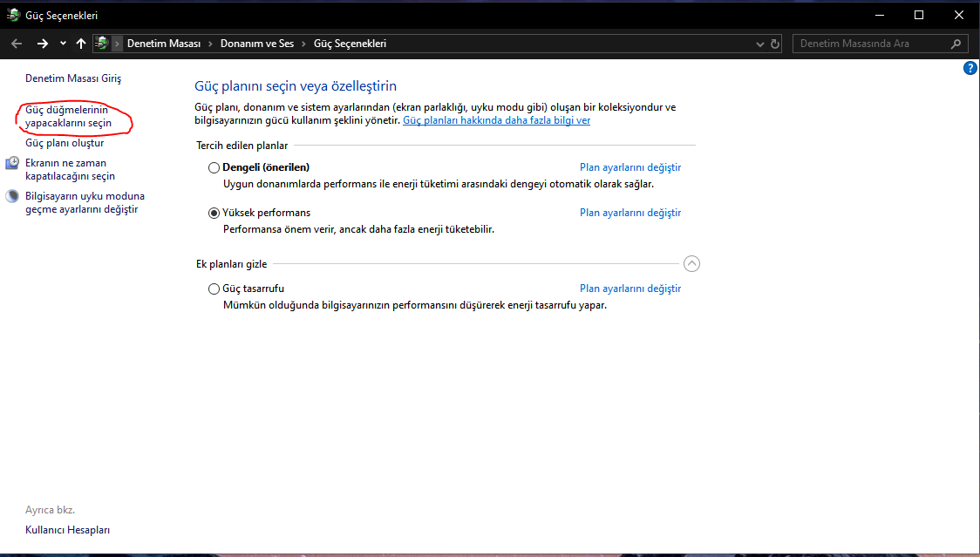
Task: Select the Yüksek performans radio button
Action: point(214,214)
